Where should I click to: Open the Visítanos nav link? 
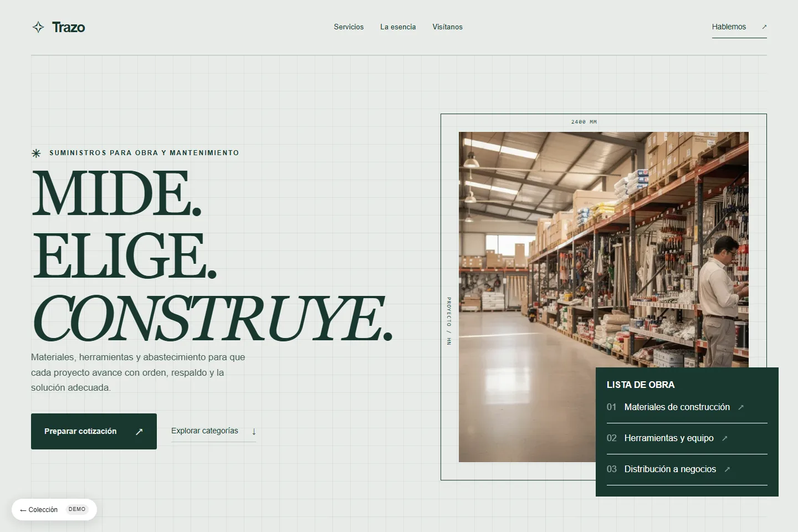(x=447, y=27)
